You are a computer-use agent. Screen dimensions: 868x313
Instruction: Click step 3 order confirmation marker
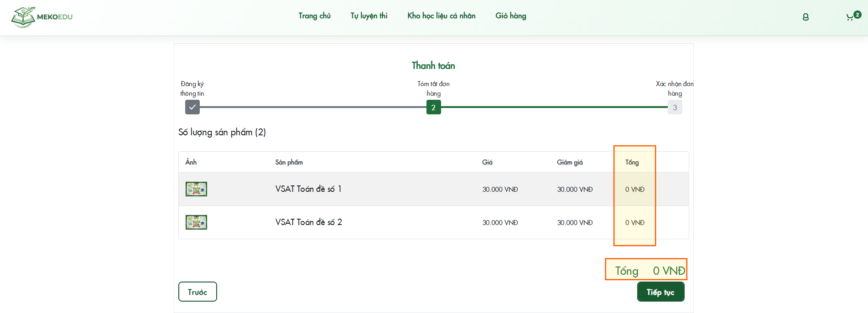click(x=675, y=108)
